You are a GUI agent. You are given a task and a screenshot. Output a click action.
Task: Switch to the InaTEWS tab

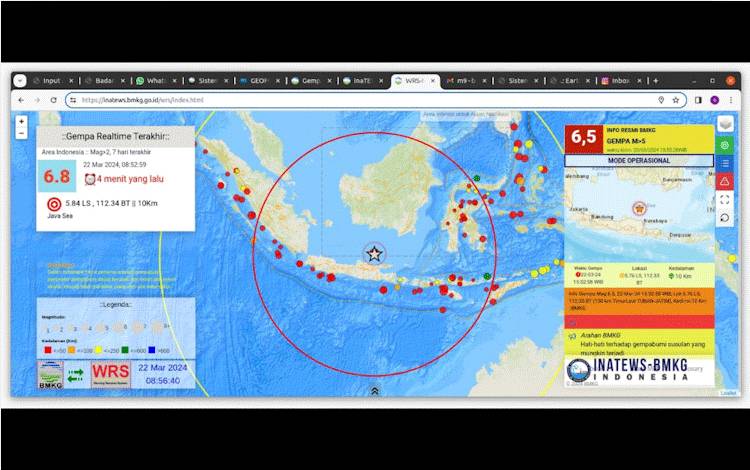pos(362,81)
